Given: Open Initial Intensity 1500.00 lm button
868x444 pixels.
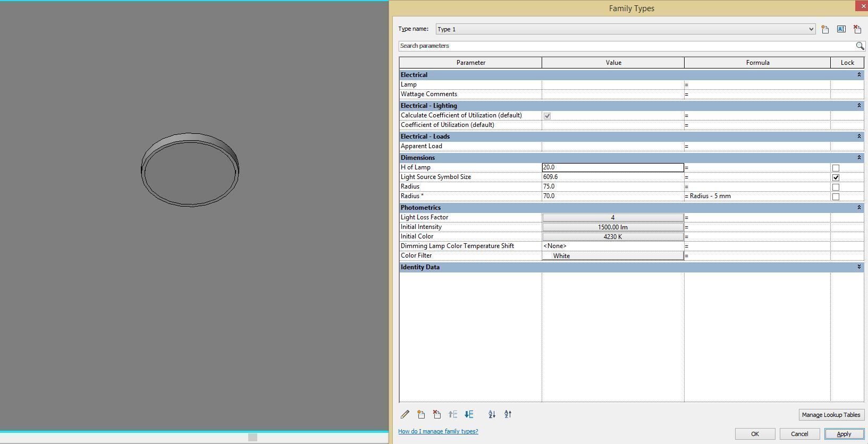Looking at the screenshot, I should [613, 227].
